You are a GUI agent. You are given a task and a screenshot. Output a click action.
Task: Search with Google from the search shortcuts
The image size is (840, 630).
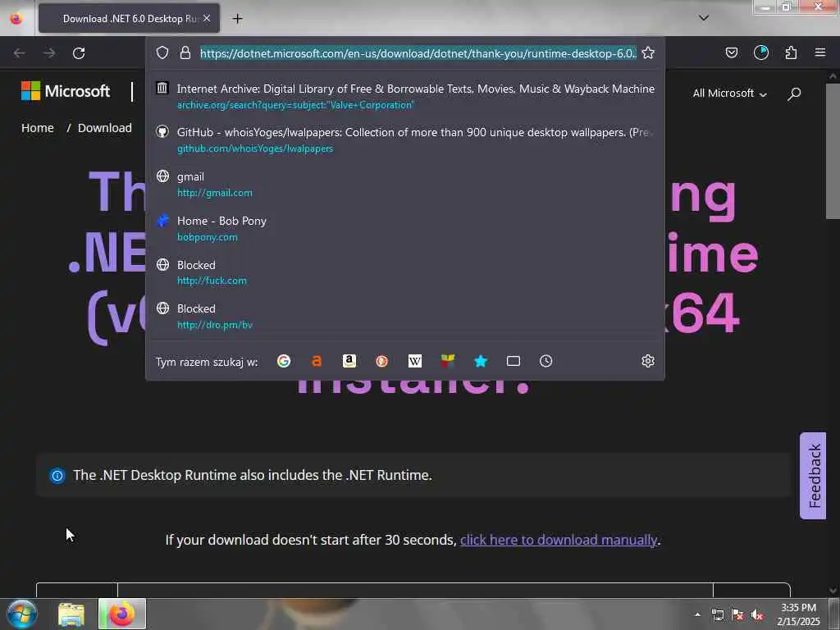coord(284,361)
